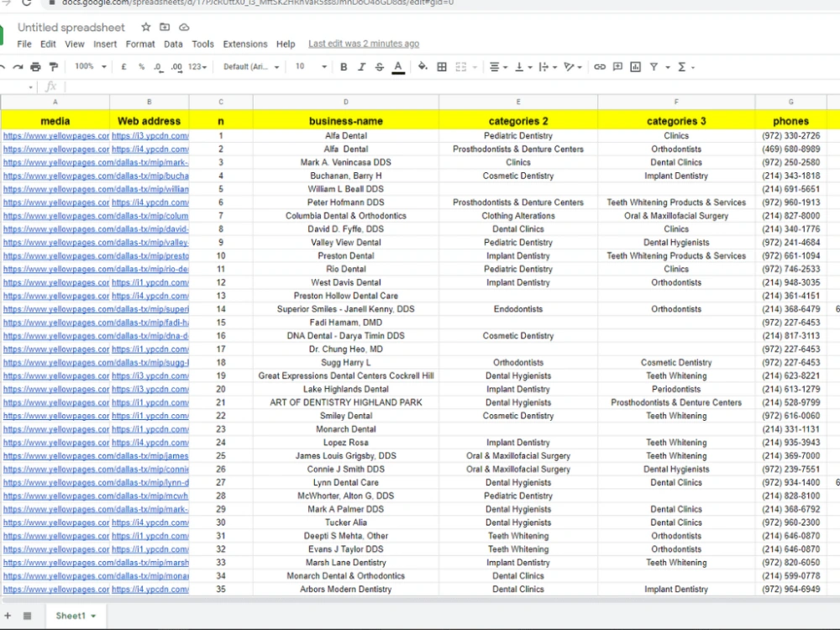Select phone cell (214) 343-1818
This screenshot has height=630, width=840.
coord(790,176)
